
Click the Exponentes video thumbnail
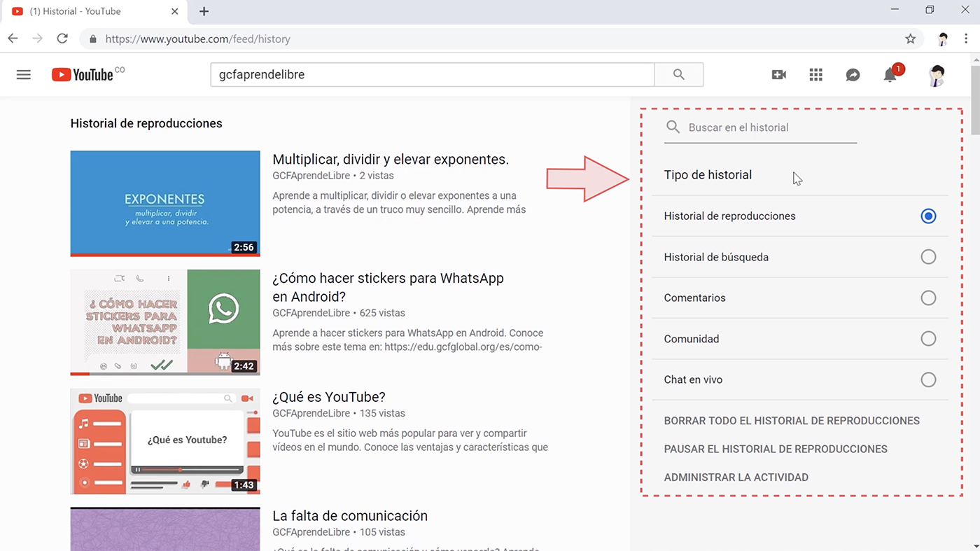pos(165,204)
